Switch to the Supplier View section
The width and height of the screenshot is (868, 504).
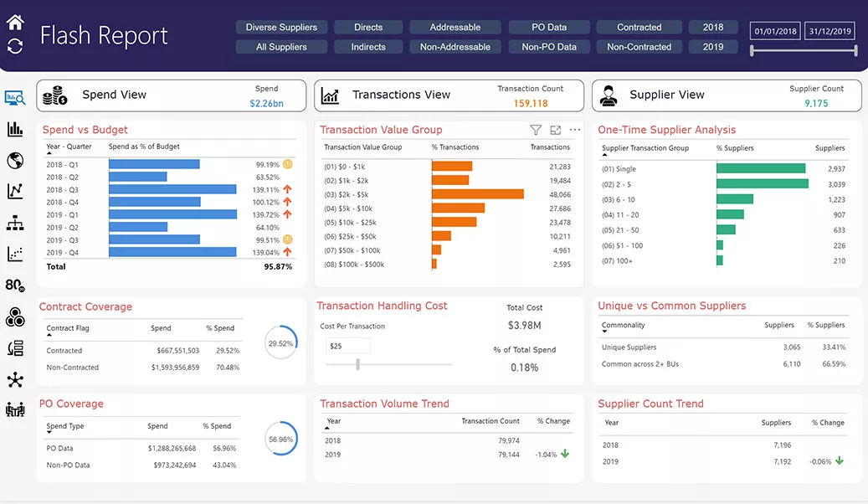726,95
